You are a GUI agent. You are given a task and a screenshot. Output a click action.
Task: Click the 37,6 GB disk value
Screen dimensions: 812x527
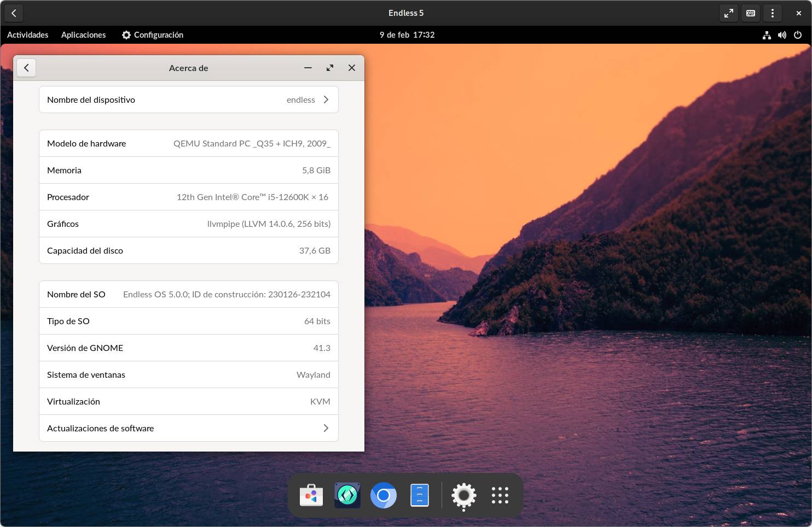tap(315, 250)
